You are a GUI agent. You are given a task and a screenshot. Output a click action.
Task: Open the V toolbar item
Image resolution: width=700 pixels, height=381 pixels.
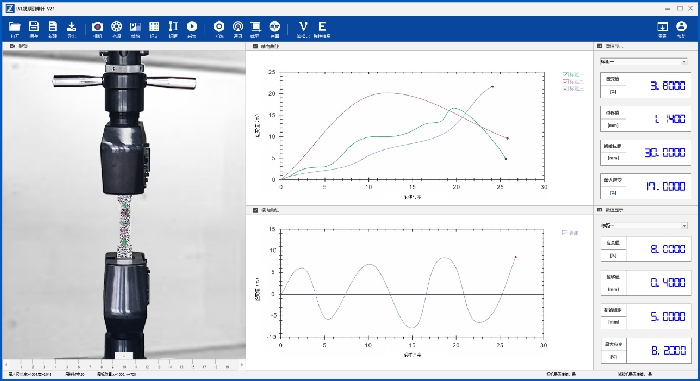point(303,29)
